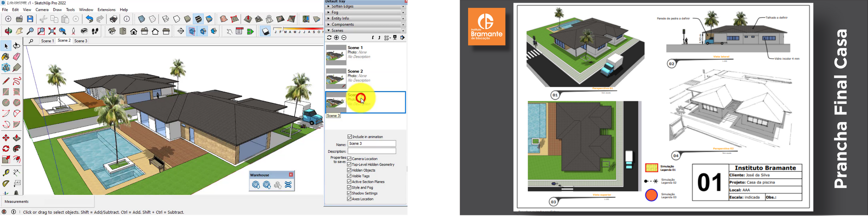
Task: Activate the Orbit camera tool
Action: pyautogui.click(x=17, y=46)
